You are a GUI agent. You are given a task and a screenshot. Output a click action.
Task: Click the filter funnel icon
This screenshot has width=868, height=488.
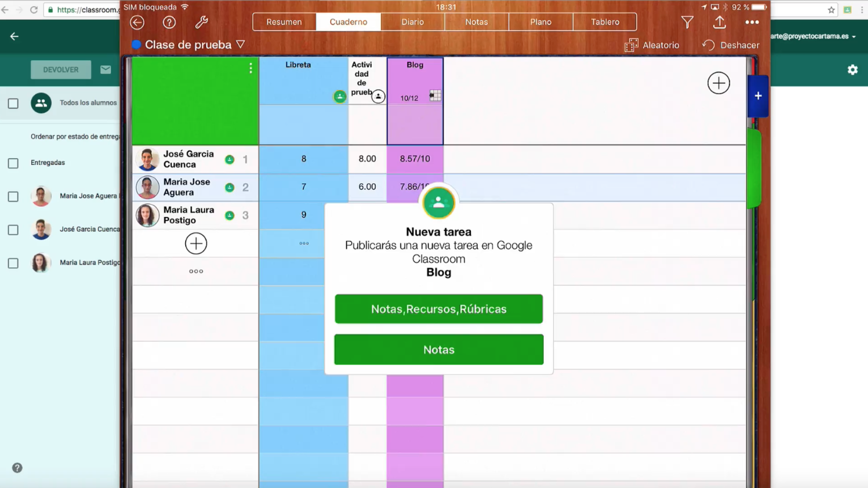[x=687, y=22]
